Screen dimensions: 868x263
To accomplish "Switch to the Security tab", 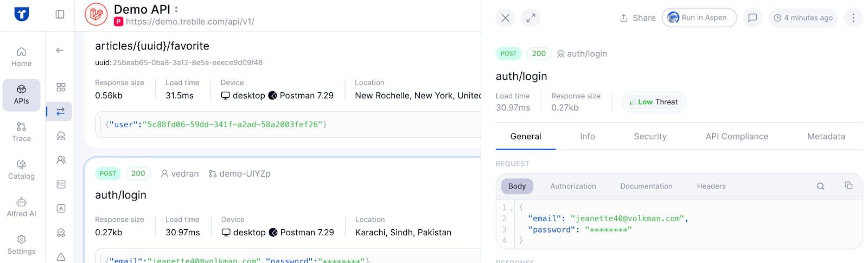I will pos(650,136).
